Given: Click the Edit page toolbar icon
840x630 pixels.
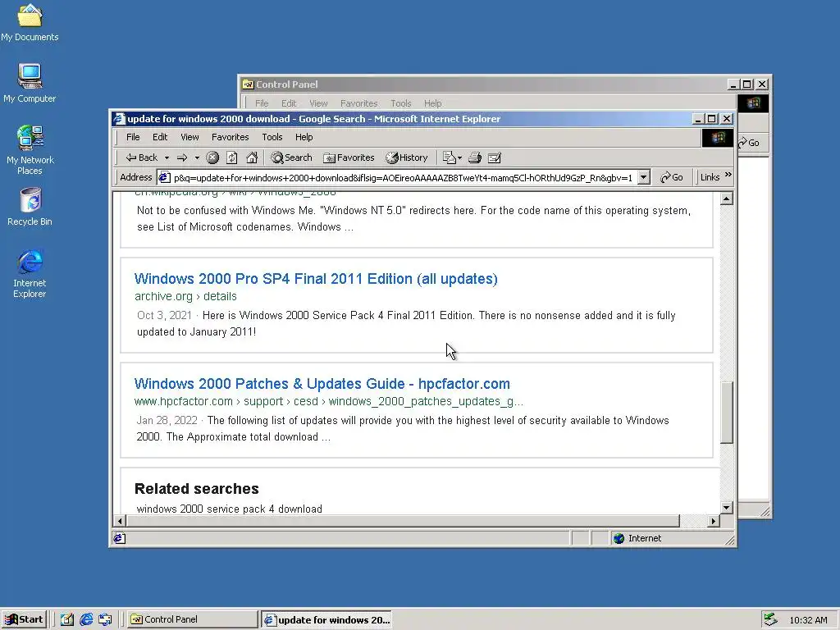Looking at the screenshot, I should pyautogui.click(x=495, y=157).
